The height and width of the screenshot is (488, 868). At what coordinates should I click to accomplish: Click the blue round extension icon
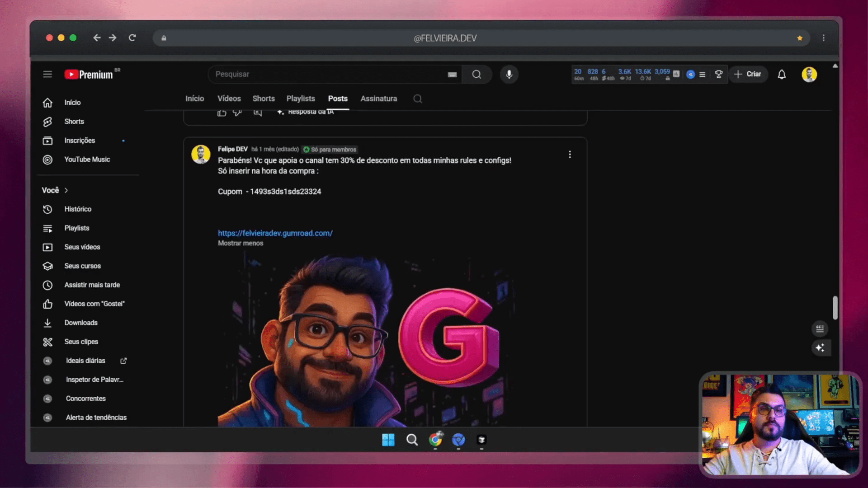pos(690,75)
